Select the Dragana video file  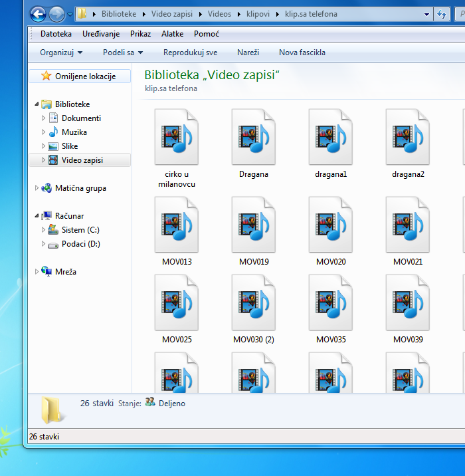click(254, 144)
